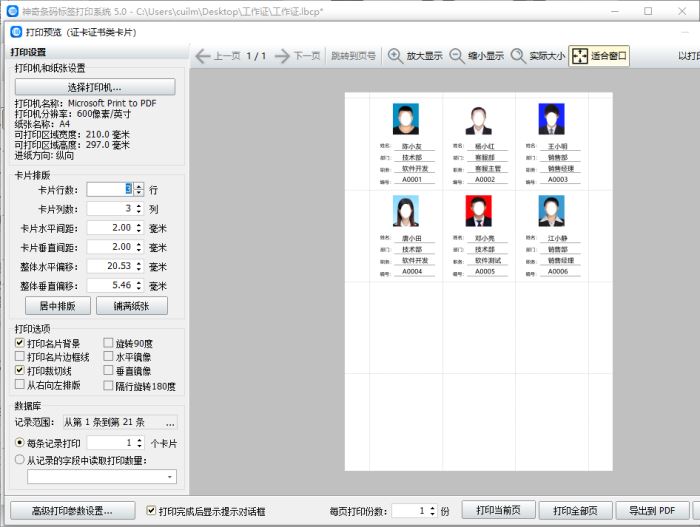This screenshot has width=700, height=527.
Task: Click the zoom out magnifier icon
Action: 457,56
